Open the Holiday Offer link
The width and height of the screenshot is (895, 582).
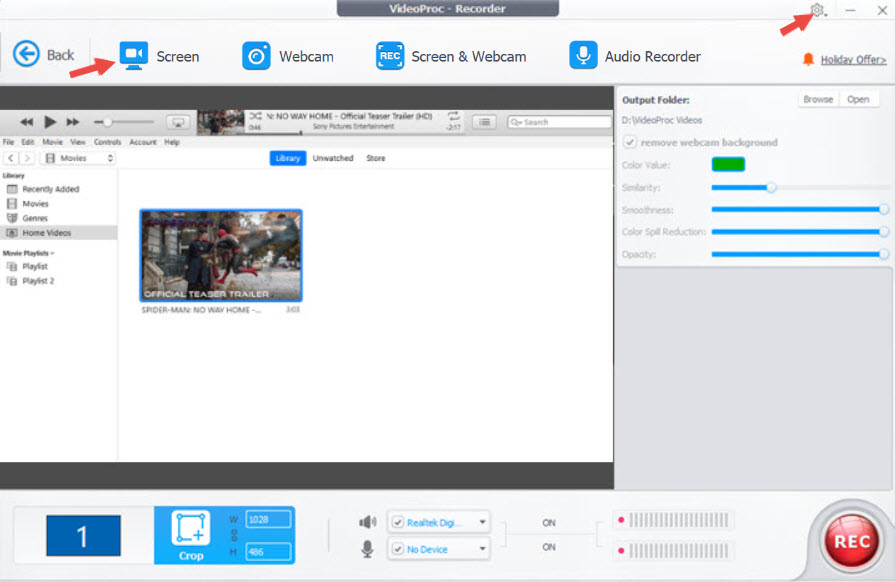(x=853, y=59)
